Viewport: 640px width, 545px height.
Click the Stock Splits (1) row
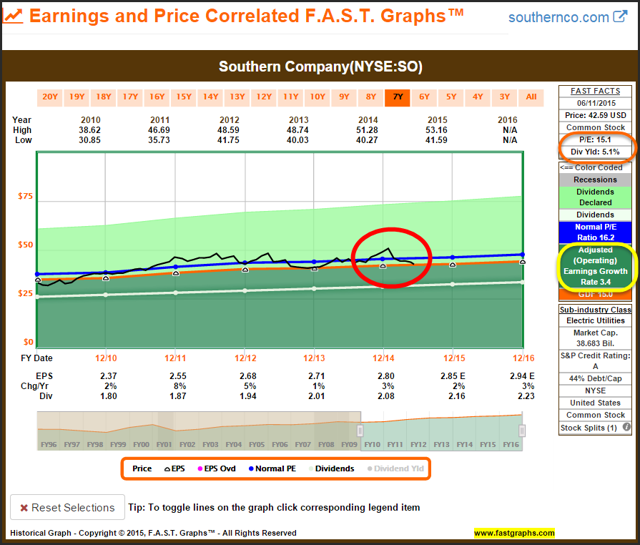(x=595, y=428)
